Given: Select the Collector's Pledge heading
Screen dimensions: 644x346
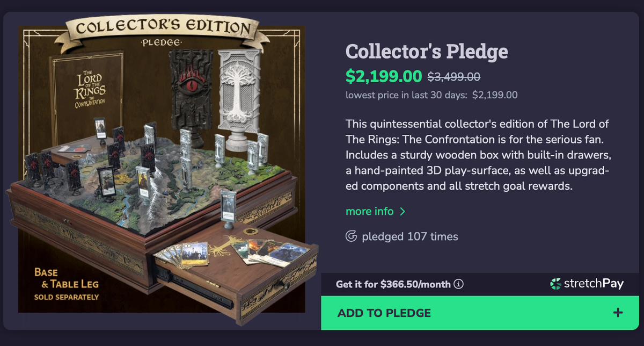Looking at the screenshot, I should point(427,52).
